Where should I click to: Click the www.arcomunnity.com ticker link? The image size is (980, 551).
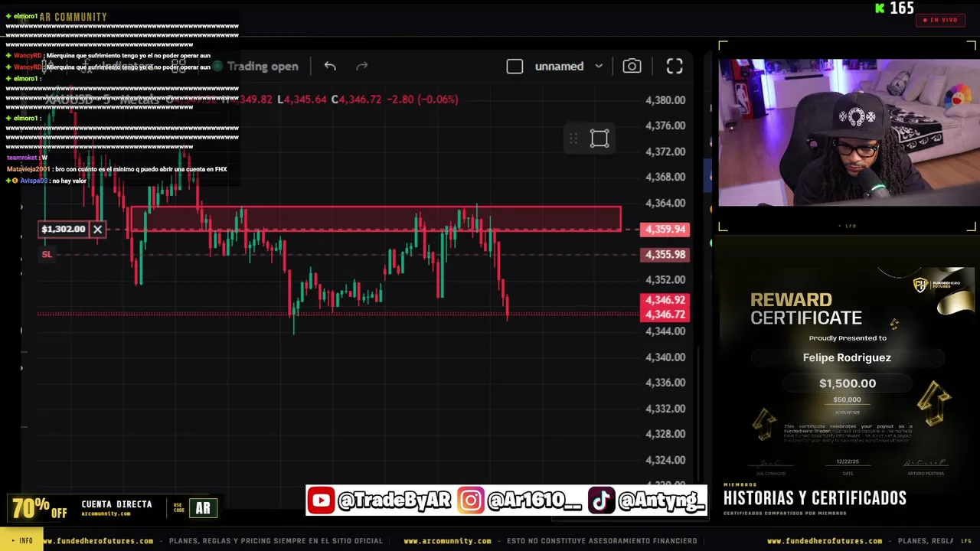pos(447,541)
